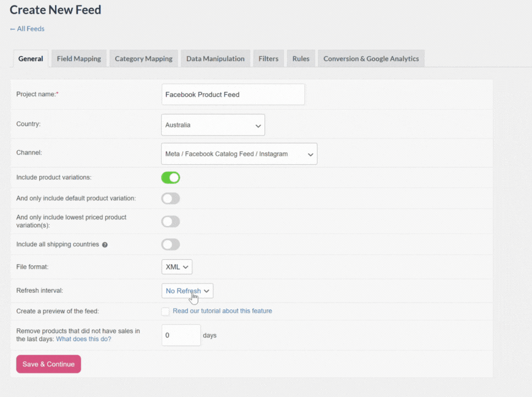Open the Category Mapping tab
The image size is (532, 397).
click(x=143, y=59)
